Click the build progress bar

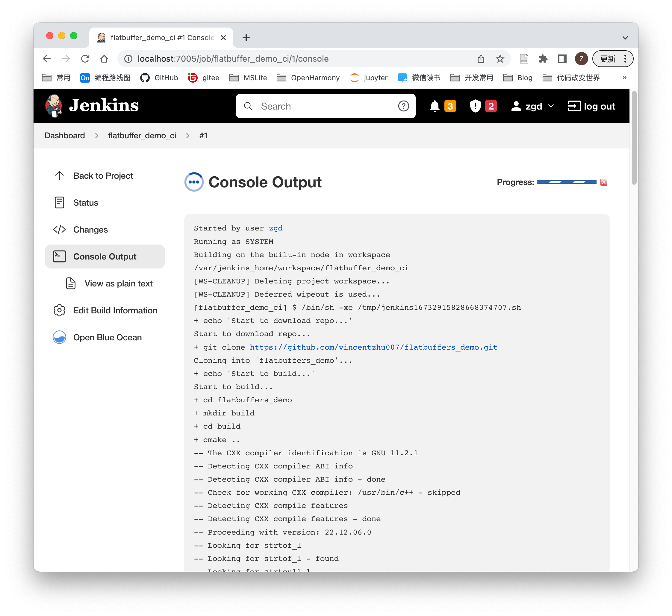[x=566, y=182]
